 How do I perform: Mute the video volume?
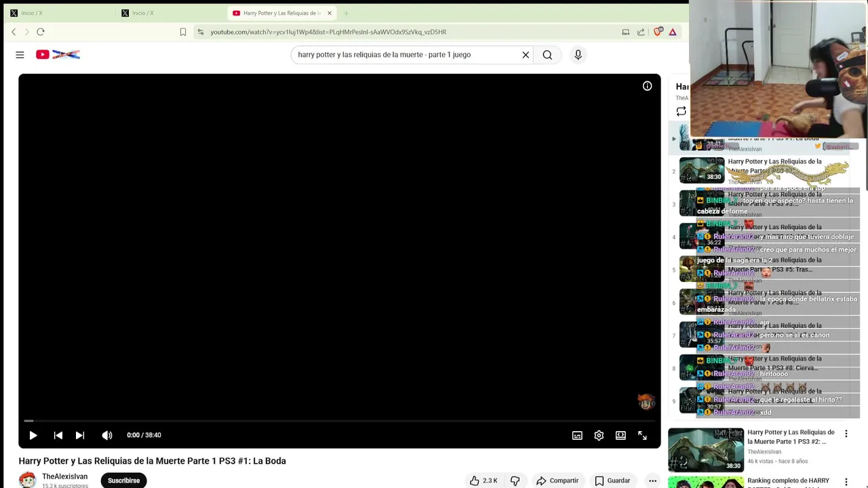click(x=107, y=435)
